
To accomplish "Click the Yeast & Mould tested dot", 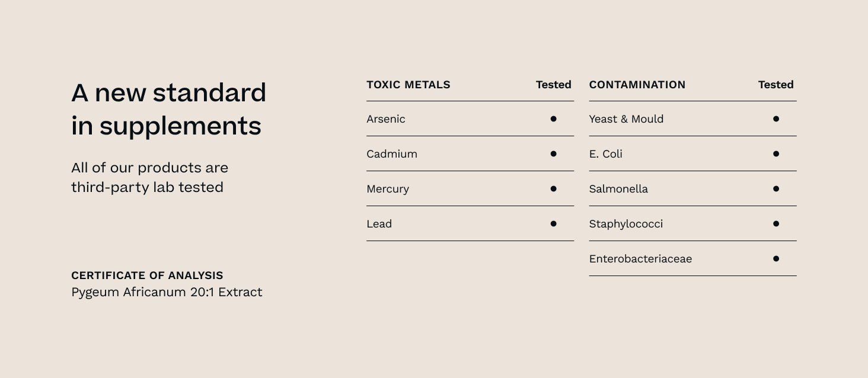I will click(776, 119).
